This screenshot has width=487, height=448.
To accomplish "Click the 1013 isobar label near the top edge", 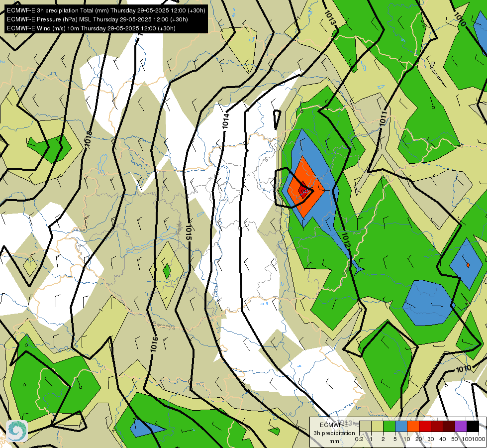I will tap(330, 17).
